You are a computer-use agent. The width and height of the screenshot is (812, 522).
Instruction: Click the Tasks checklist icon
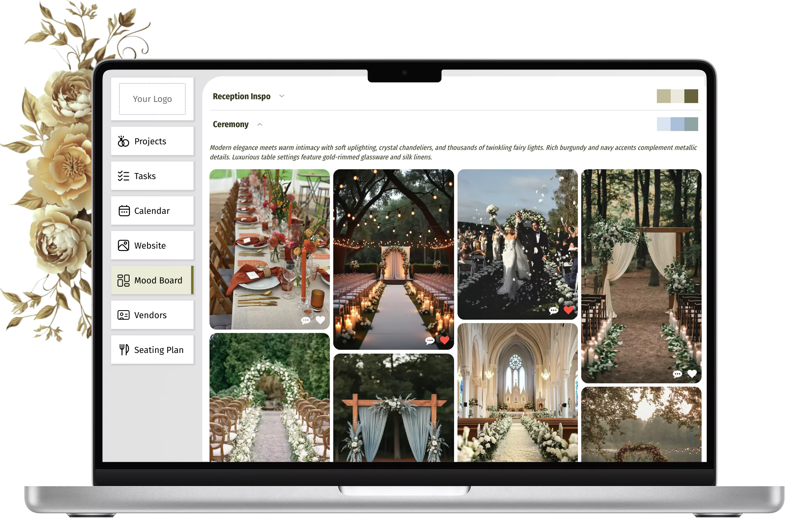click(123, 176)
